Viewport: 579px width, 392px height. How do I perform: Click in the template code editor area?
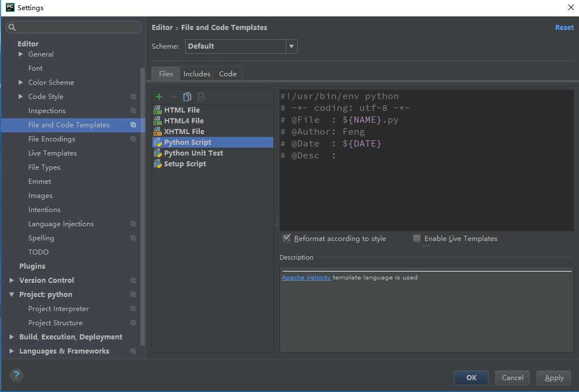(427, 160)
